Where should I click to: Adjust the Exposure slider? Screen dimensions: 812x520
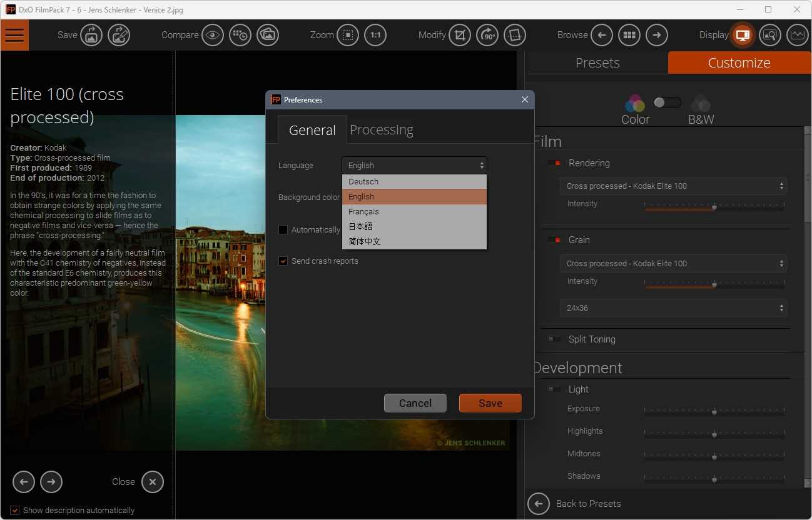(714, 411)
